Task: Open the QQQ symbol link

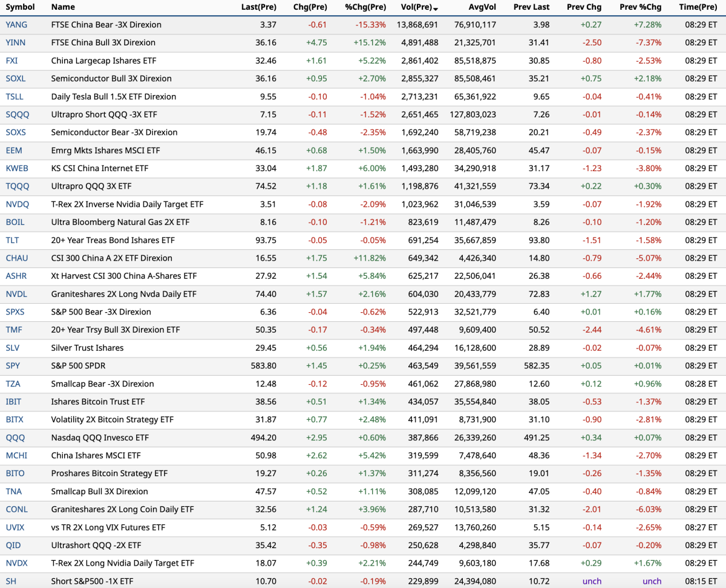Action: 15,437
